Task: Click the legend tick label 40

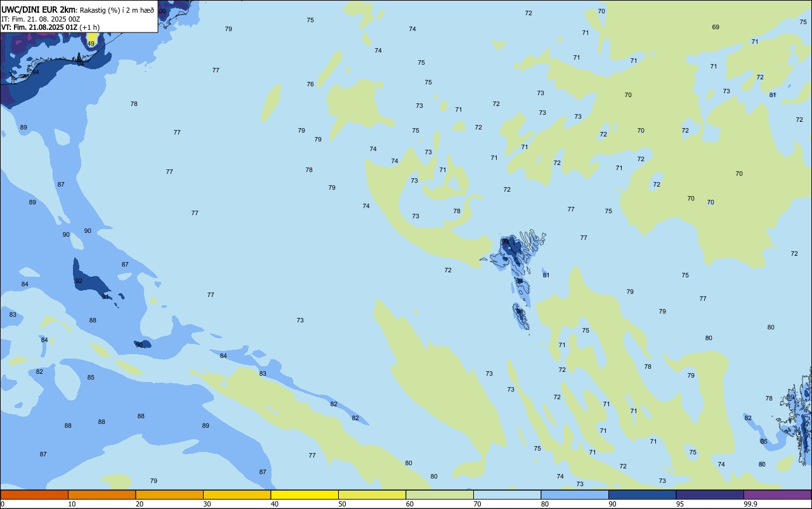Action: point(274,504)
